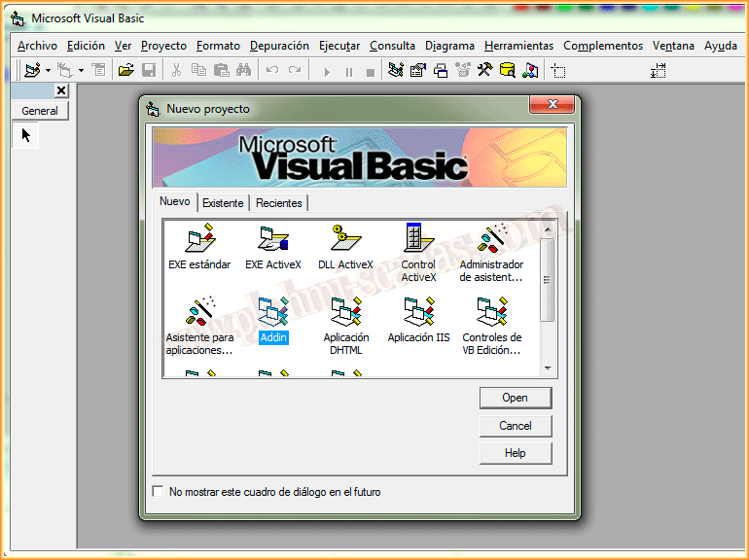This screenshot has width=749, height=560.
Task: Click the Help button in the dialog
Action: click(516, 453)
